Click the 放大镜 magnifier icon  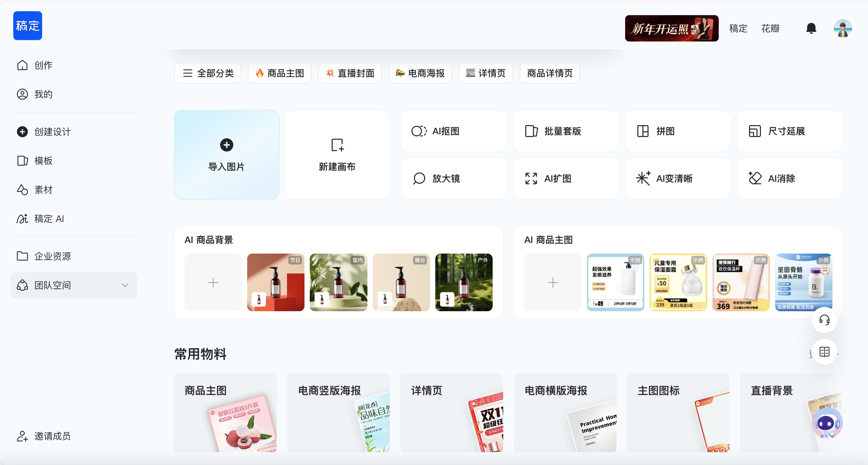pos(419,178)
